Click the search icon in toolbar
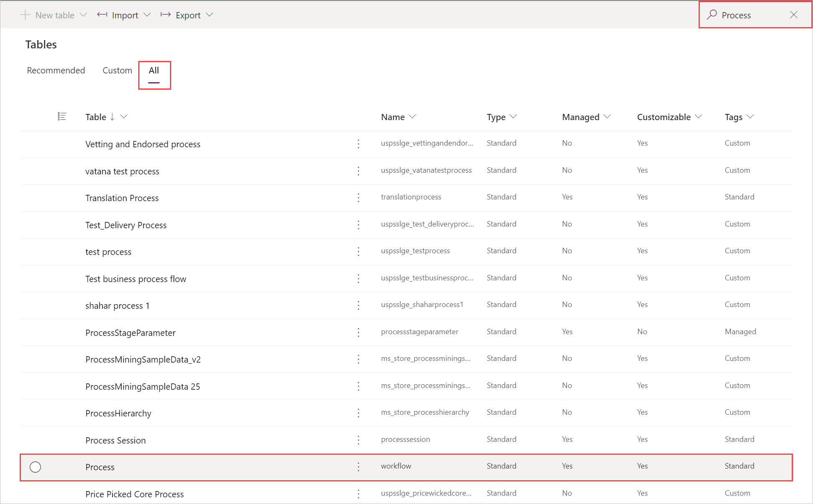 tap(710, 15)
